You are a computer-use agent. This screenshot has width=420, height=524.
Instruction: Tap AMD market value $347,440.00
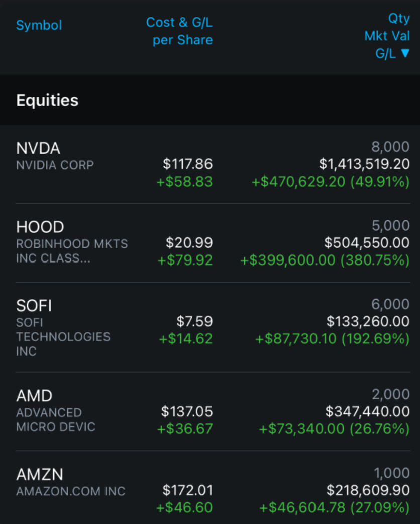(367, 412)
